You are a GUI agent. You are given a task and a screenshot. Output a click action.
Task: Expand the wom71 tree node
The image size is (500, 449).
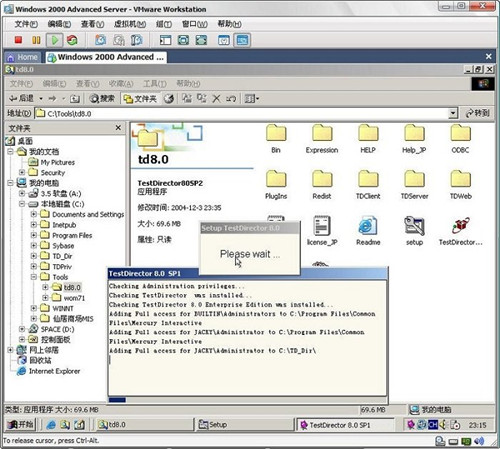click(45, 297)
